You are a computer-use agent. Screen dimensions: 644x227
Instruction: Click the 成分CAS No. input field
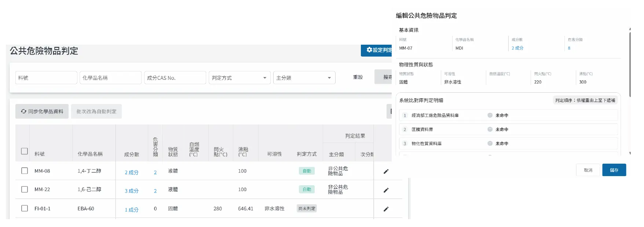[x=175, y=78]
